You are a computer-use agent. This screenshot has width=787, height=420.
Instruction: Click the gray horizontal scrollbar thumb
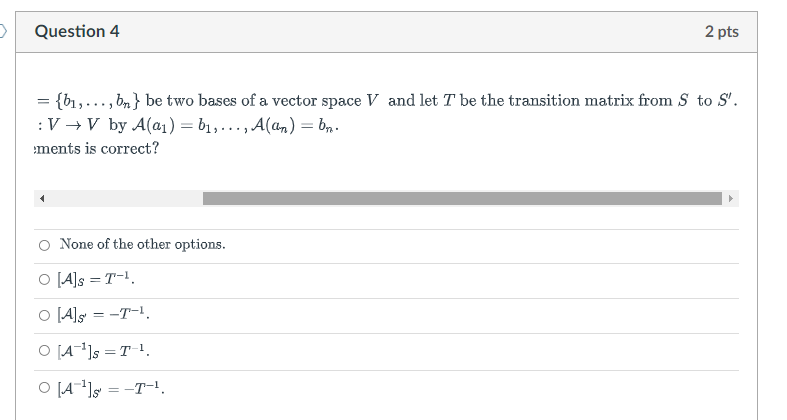coord(462,199)
